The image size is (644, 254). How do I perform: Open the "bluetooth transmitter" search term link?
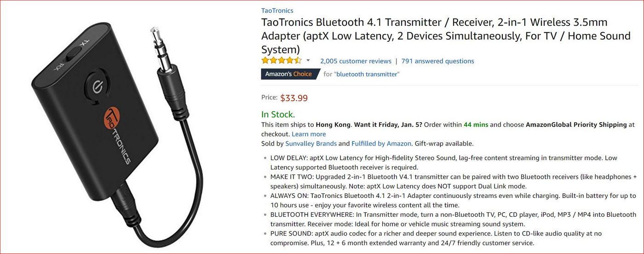point(366,74)
